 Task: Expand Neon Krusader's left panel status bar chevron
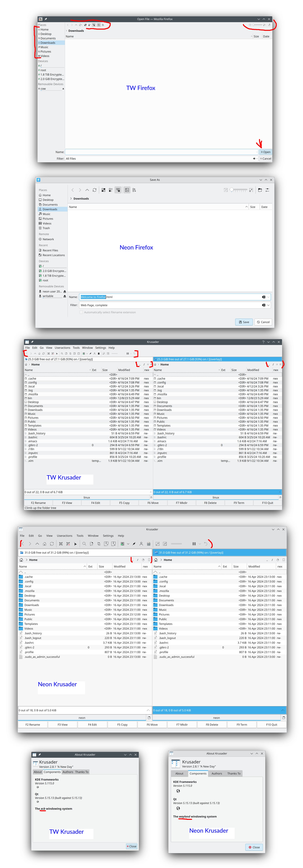click(x=148, y=710)
